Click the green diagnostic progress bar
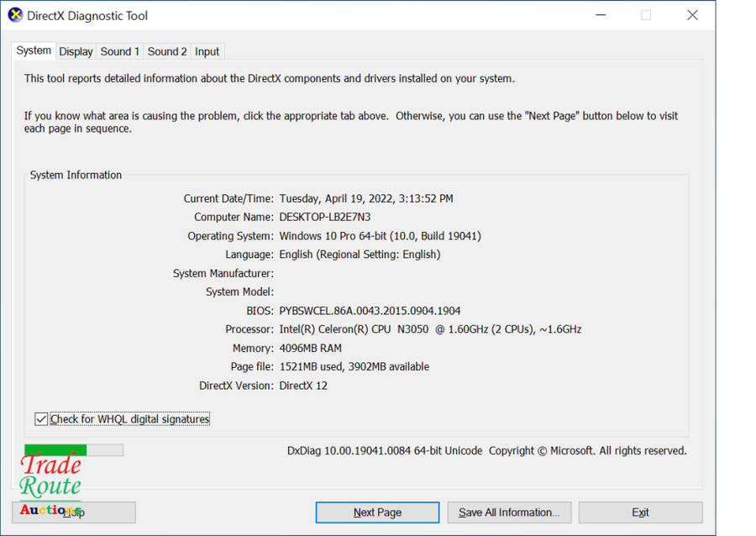 click(74, 450)
